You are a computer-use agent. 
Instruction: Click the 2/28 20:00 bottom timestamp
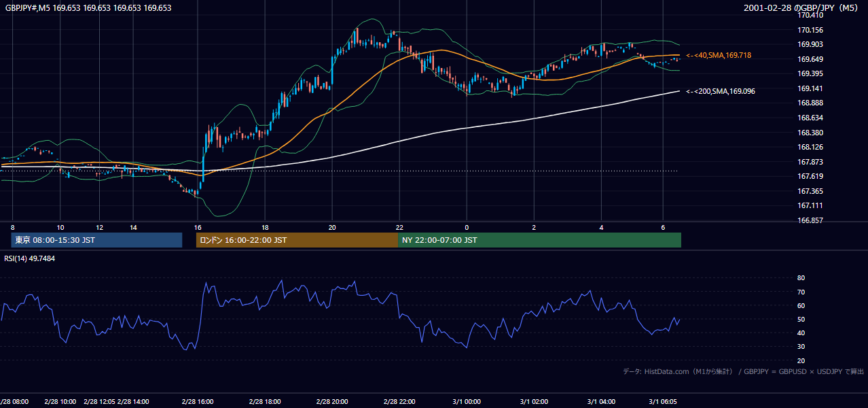[332, 402]
